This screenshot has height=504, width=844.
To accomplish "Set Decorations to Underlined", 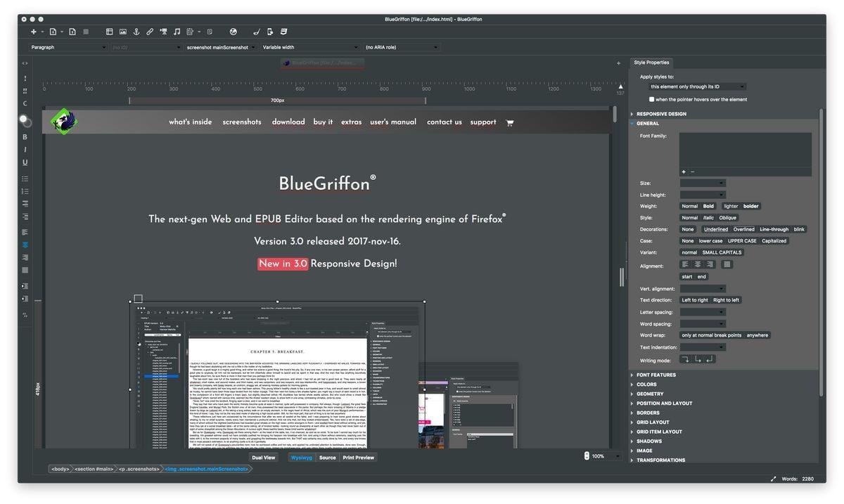I will coord(716,229).
